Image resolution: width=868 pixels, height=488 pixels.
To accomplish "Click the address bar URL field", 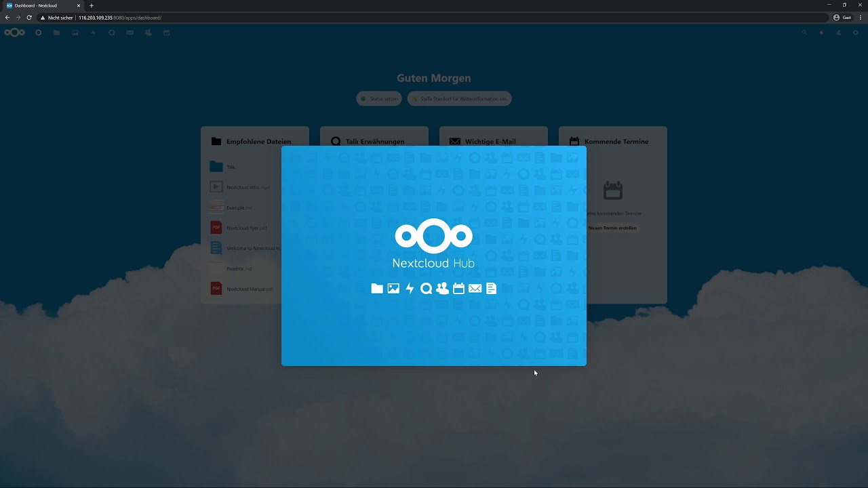I will click(x=434, y=18).
